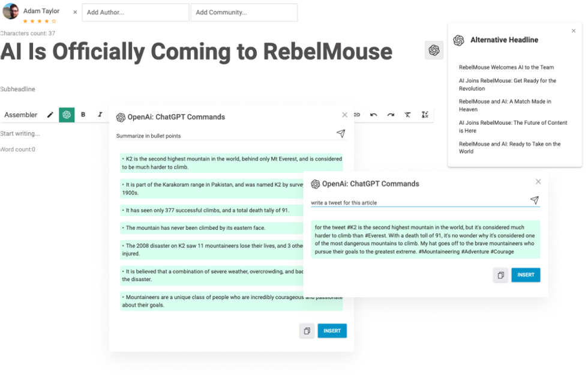Choose 'RebelMouse and AI: A Match Made in Heaven'
588x392 pixels.
pyautogui.click(x=505, y=106)
